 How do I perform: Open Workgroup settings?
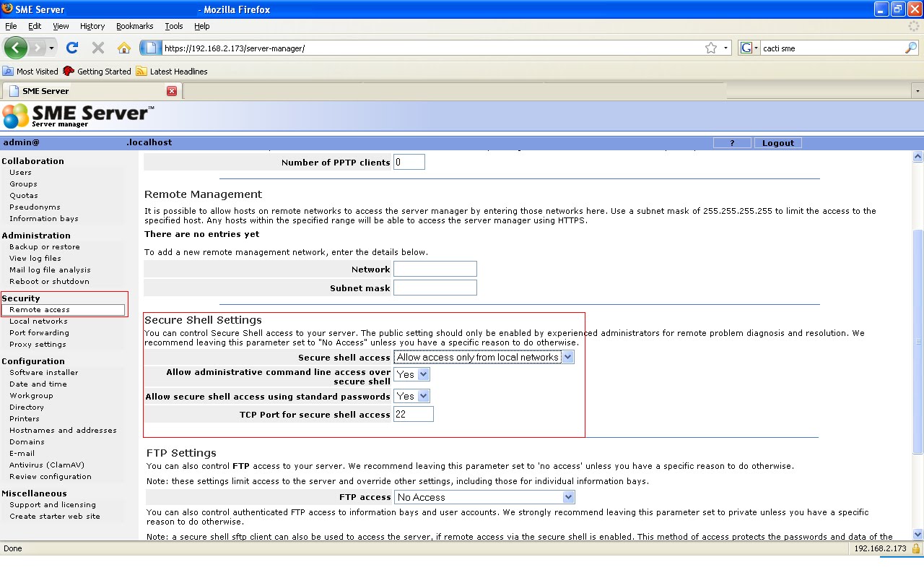tap(31, 396)
